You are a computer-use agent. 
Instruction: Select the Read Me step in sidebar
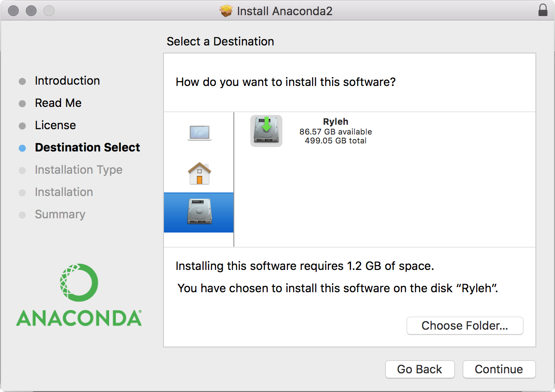[x=58, y=103]
